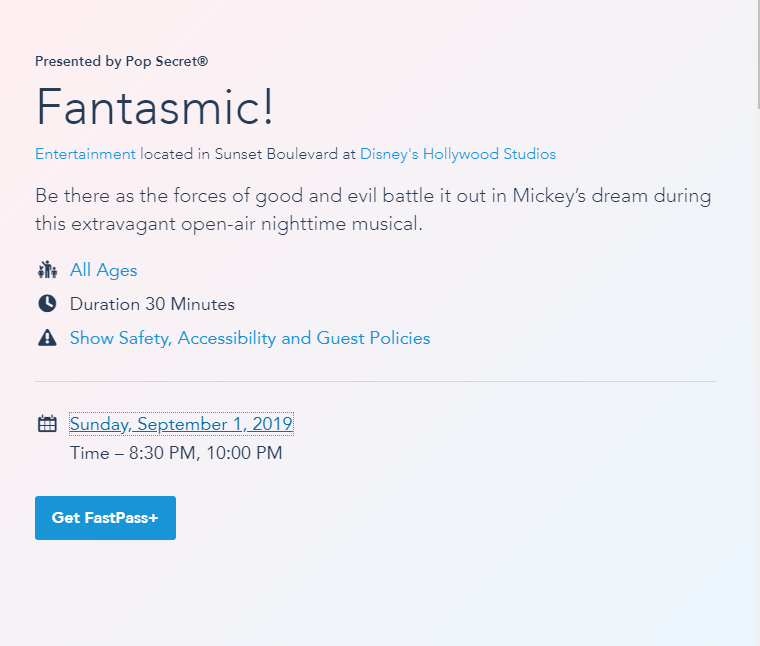Visit the Disney's Hollywood Studios link
Viewport: 760px width, 646px height.
tap(458, 154)
